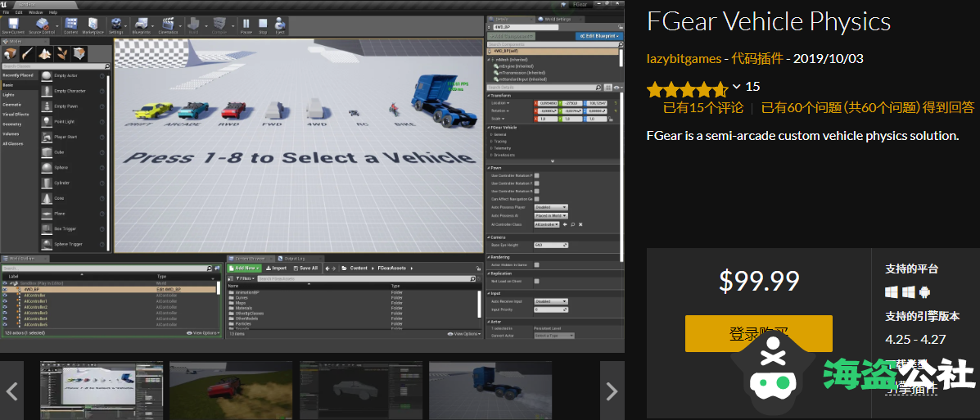980x420 pixels.
Task: Pick the Cone shape icon
Action: [x=47, y=198]
